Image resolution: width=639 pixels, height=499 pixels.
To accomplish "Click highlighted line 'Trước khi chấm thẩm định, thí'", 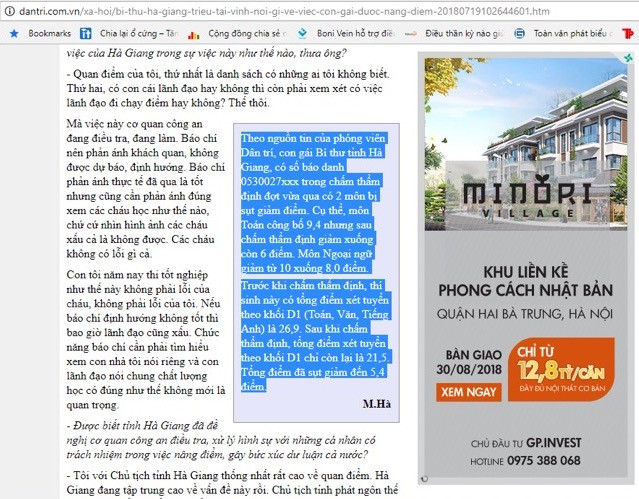I will coord(312,285).
